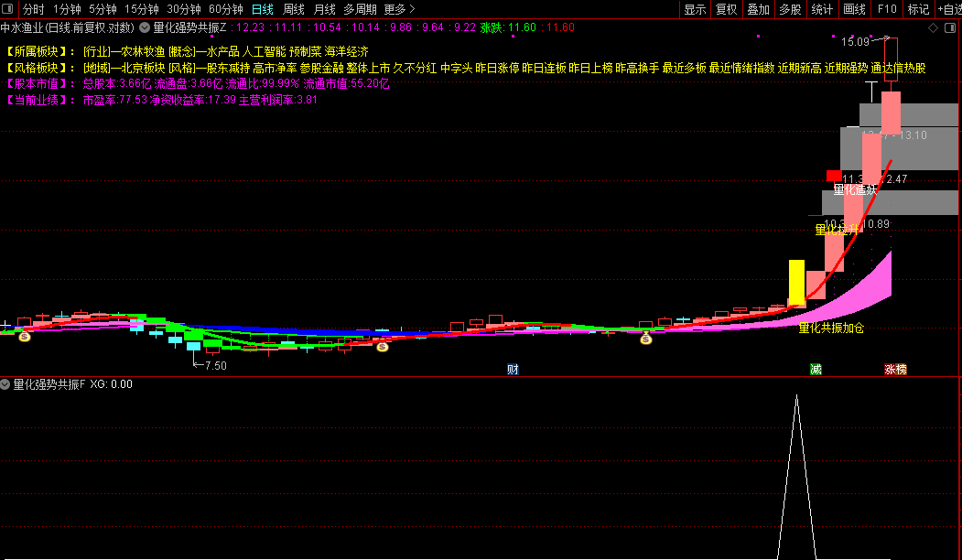Open the 量化强势共振F sub-indicator dropdown arrow
This screenshot has width=962, height=560.
point(5,384)
